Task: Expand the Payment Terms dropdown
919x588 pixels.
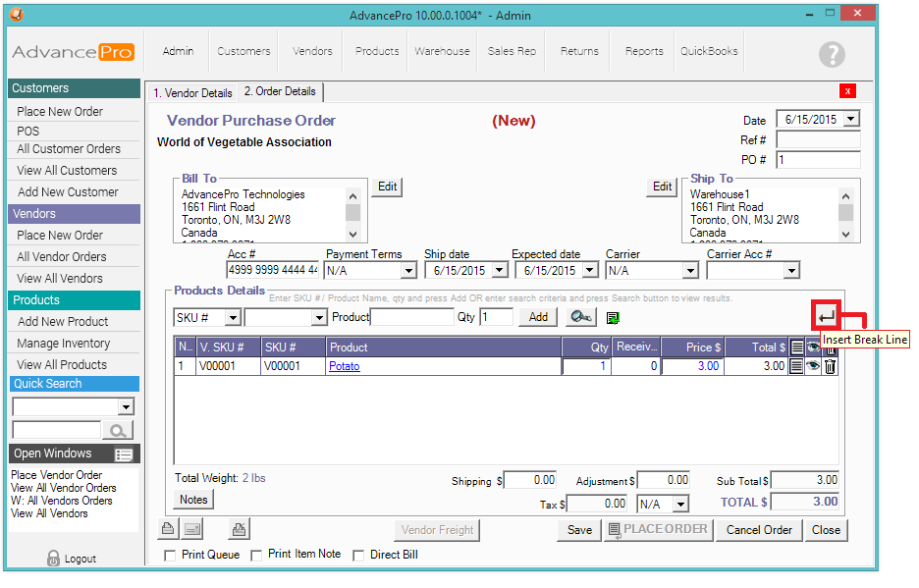Action: (408, 270)
